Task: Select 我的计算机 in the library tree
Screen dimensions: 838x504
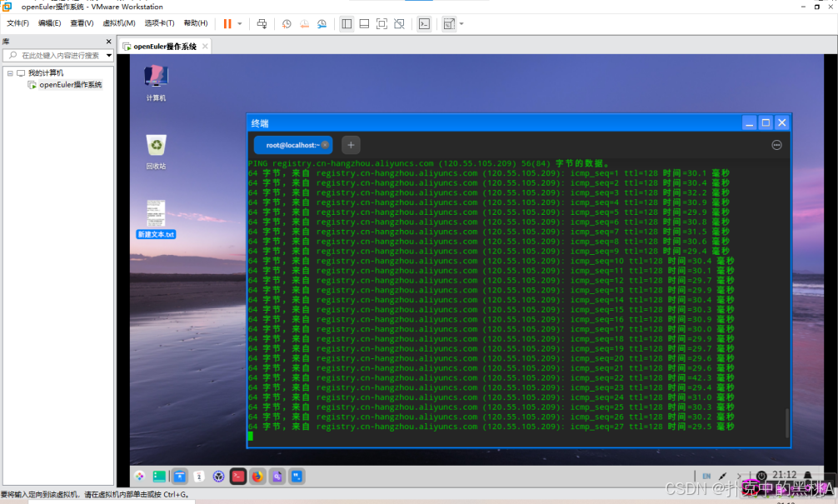Action: [x=46, y=73]
